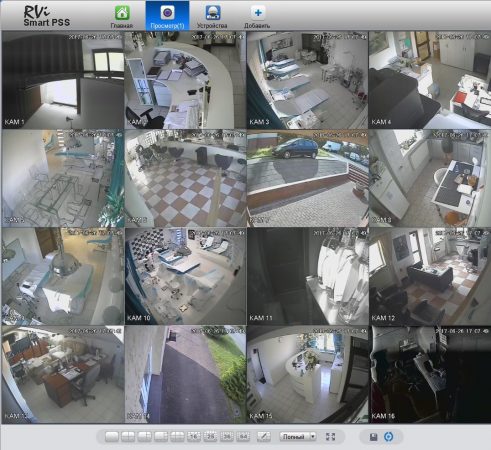
Task: Switch to 25-window layout
Action: tap(210, 436)
